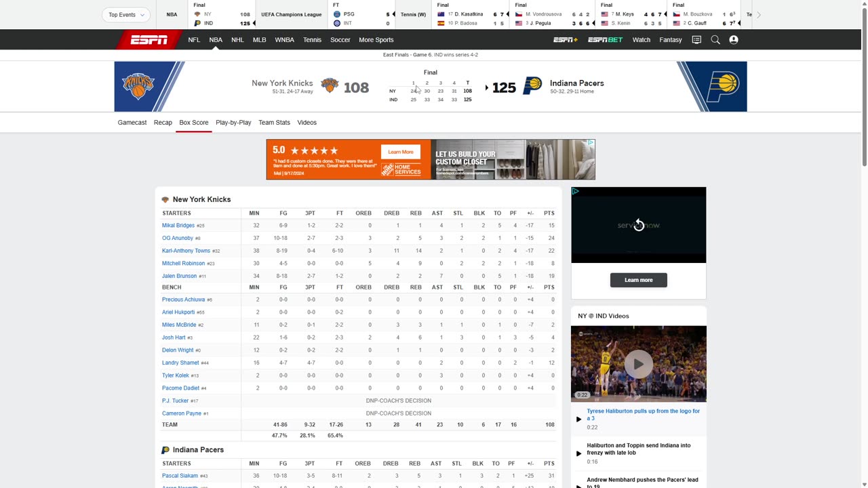Switch to the Team Stats tab
The width and height of the screenshot is (868, 488).
tap(274, 123)
